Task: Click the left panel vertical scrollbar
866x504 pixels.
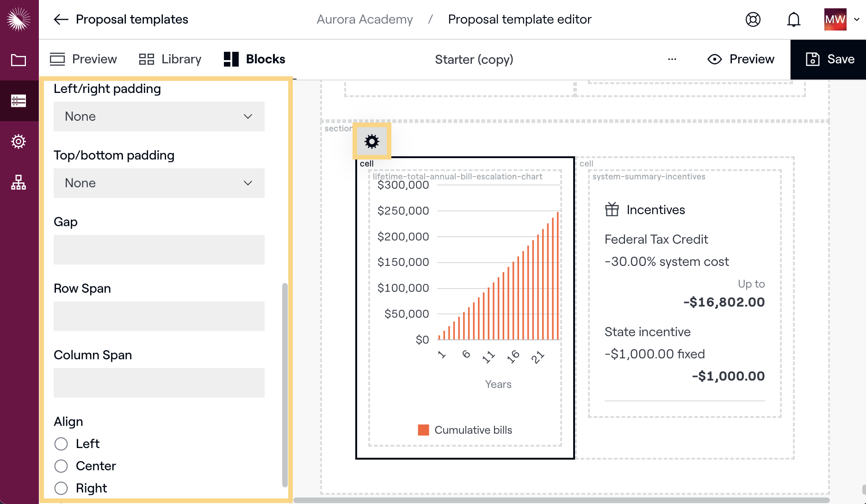Action: point(285,384)
